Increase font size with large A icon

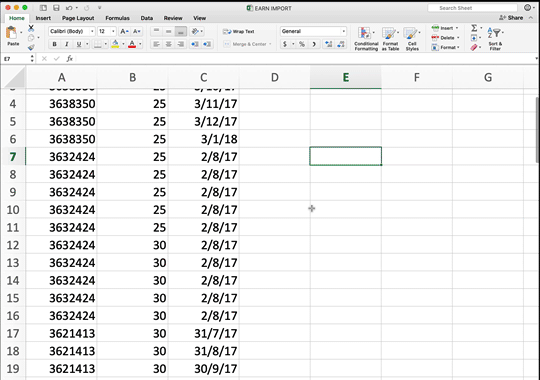[x=124, y=31]
